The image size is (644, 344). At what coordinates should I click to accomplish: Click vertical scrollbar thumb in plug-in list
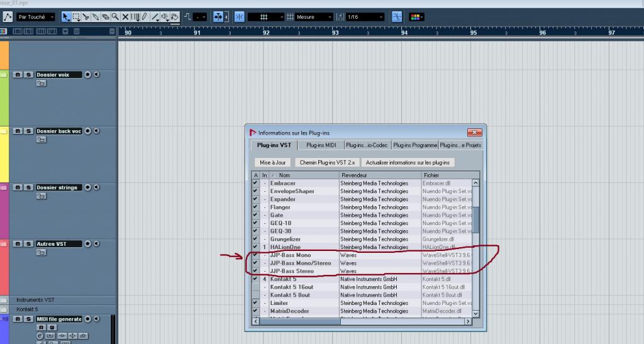tap(475, 219)
